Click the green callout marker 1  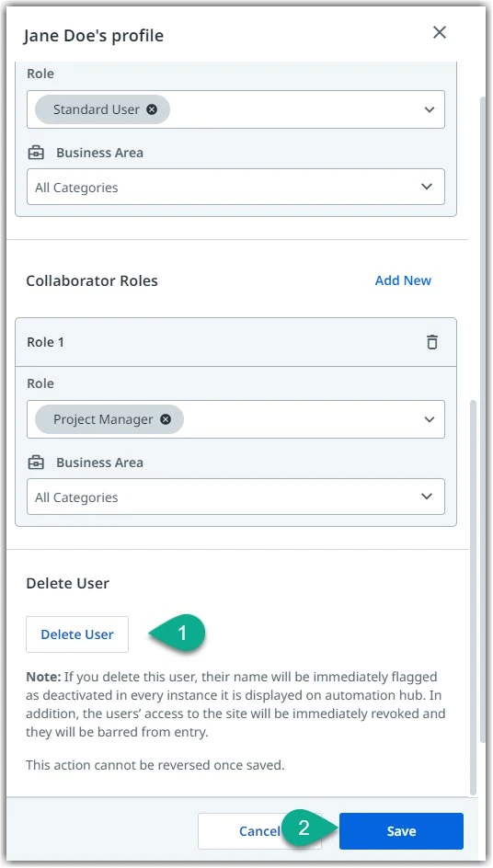point(178,633)
